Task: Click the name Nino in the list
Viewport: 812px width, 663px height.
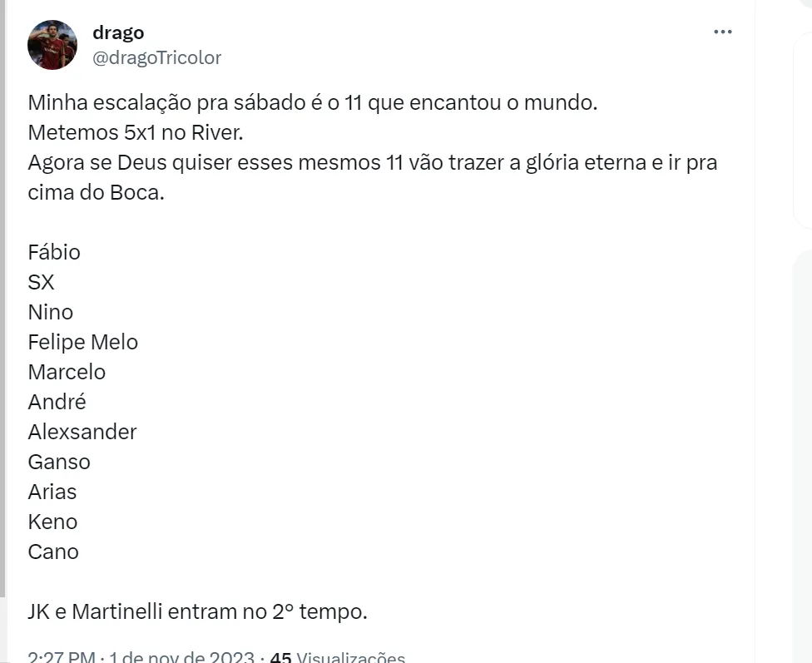Action: click(x=51, y=312)
